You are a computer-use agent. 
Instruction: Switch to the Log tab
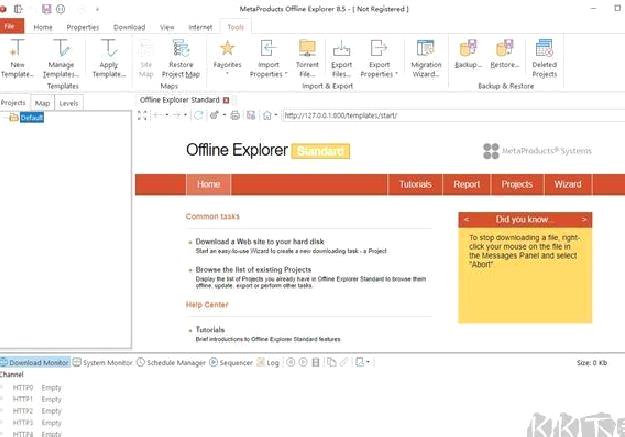[268, 362]
